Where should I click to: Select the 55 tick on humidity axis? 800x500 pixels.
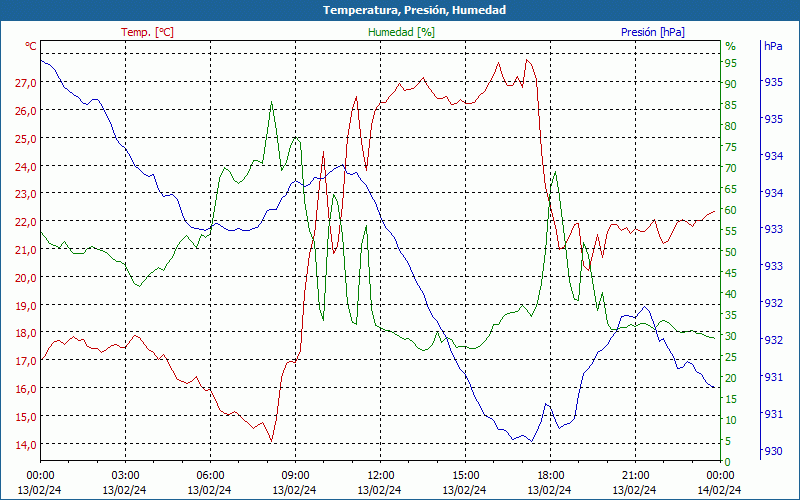(731, 231)
